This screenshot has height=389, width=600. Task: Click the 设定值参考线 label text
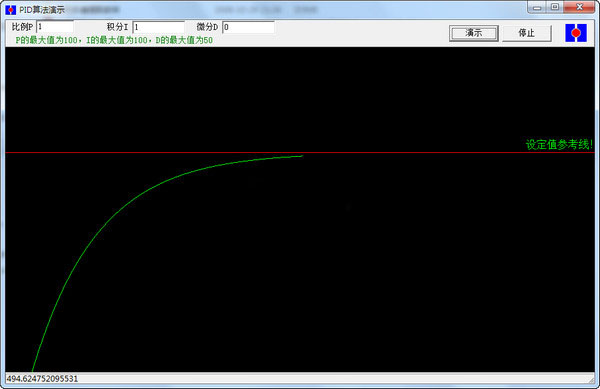[559, 145]
